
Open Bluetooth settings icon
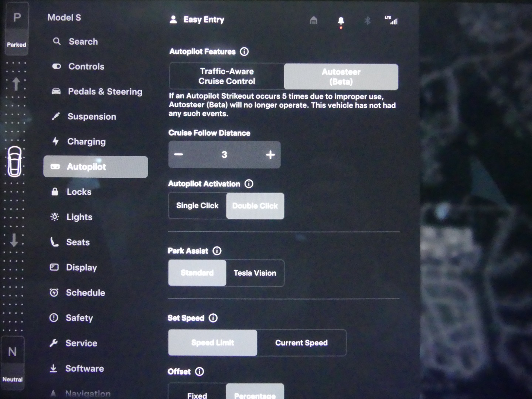tap(367, 21)
